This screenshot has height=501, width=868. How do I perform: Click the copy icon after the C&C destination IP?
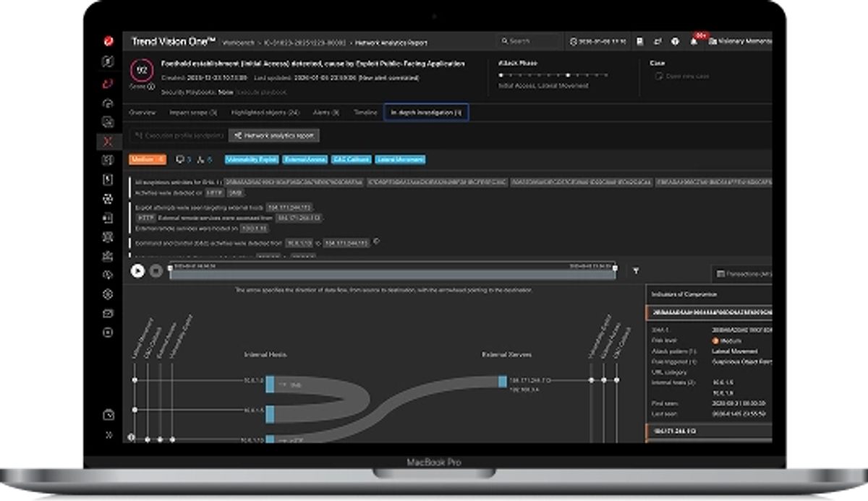click(376, 242)
